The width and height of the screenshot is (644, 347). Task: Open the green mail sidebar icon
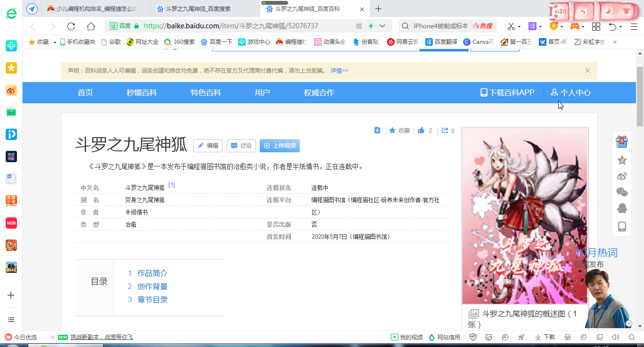pos(11,112)
